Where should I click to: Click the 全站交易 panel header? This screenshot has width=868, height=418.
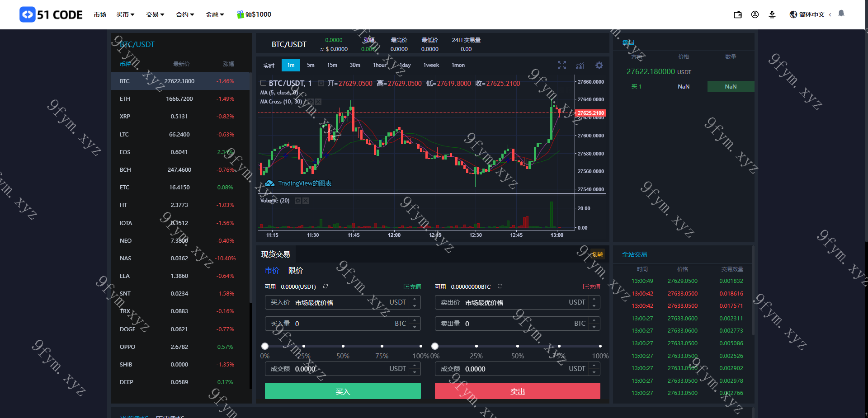pos(634,254)
